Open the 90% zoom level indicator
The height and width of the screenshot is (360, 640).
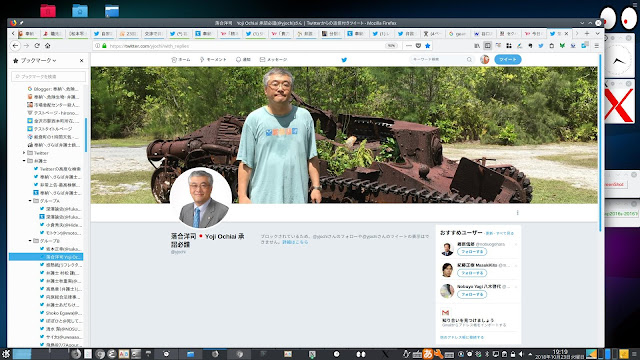tap(391, 46)
